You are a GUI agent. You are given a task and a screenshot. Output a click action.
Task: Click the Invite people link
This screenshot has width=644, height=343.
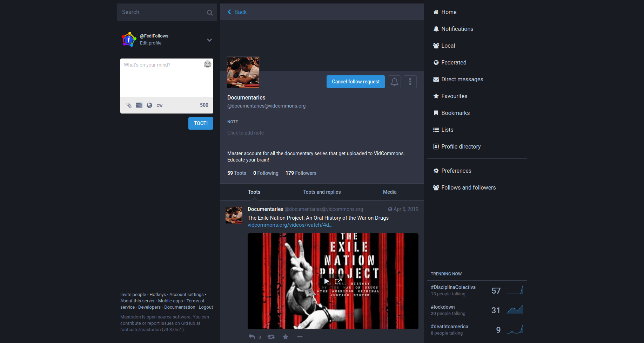tap(133, 295)
